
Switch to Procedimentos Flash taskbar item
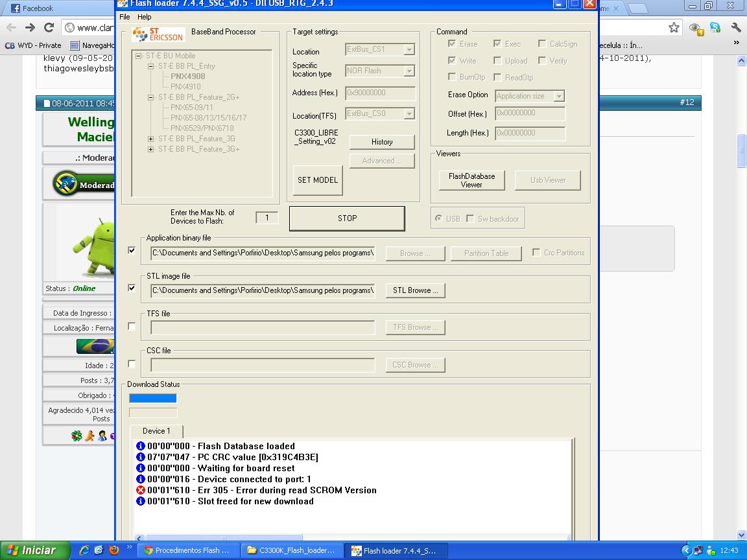187,550
